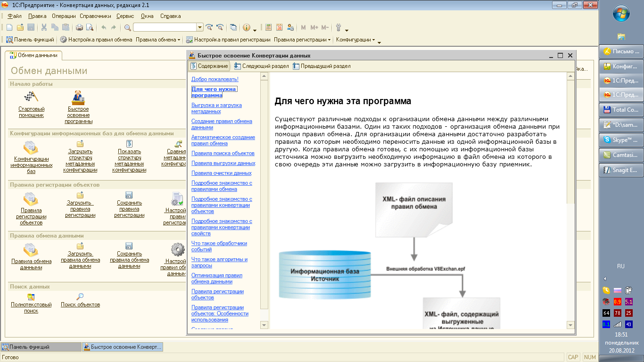
Task: Click Настройка правил обмена toolbar button
Action: (x=96, y=40)
